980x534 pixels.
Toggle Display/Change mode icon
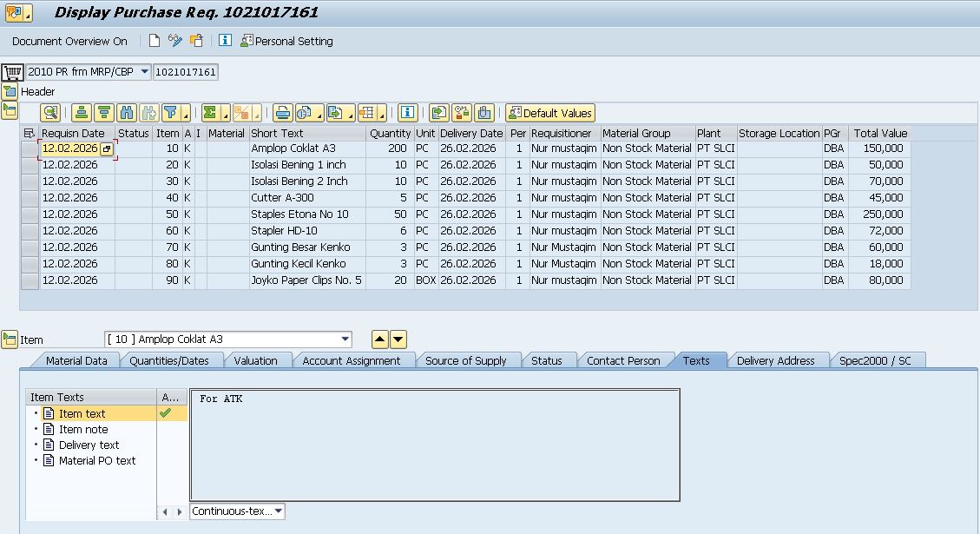175,41
